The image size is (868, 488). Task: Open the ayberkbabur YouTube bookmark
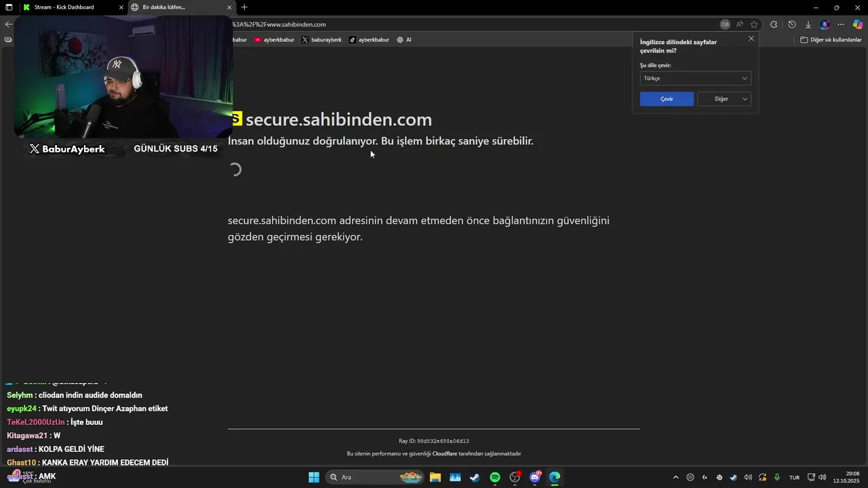[x=275, y=40]
